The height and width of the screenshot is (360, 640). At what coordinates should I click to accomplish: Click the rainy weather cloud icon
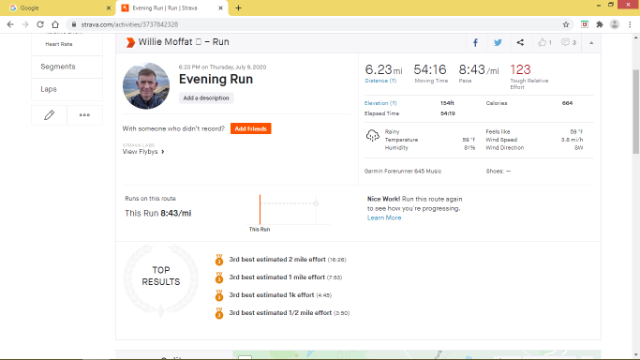click(x=372, y=136)
